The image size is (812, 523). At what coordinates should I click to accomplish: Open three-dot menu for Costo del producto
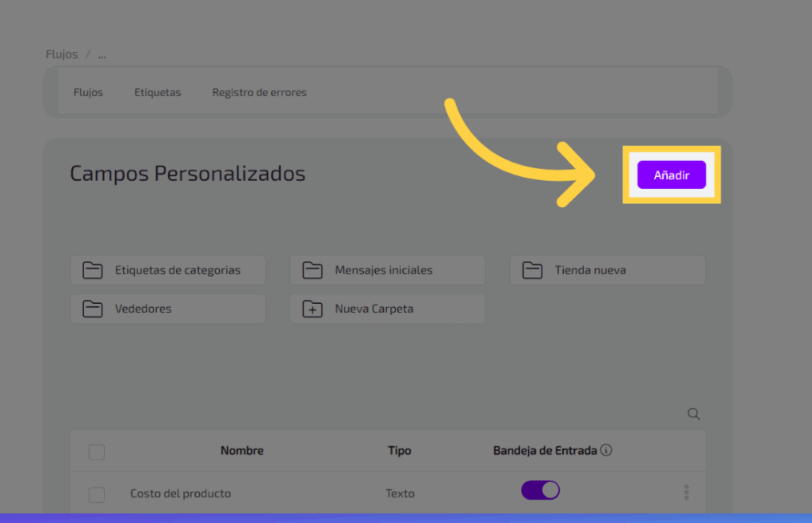click(686, 493)
